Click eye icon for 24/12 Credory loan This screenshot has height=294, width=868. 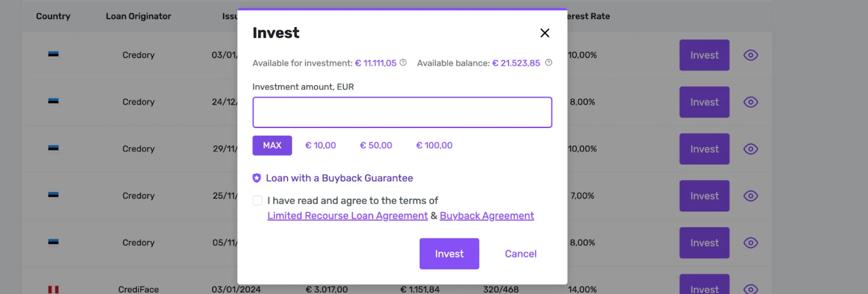750,102
